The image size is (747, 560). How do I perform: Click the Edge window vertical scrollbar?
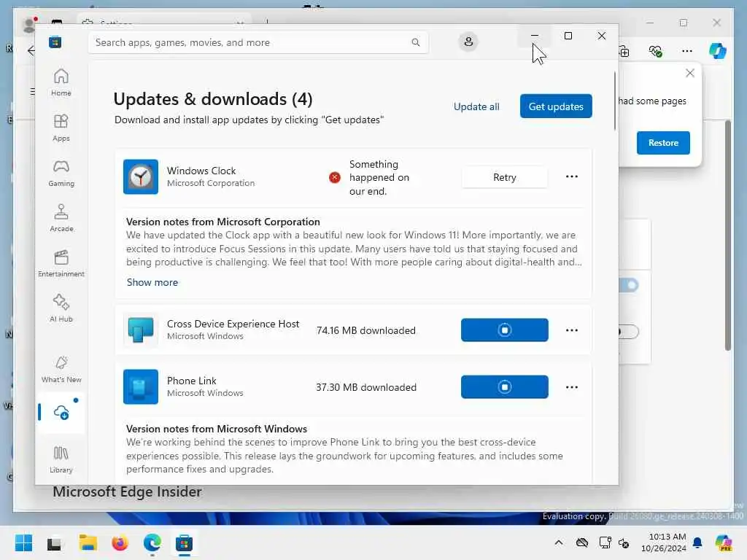tap(727, 236)
